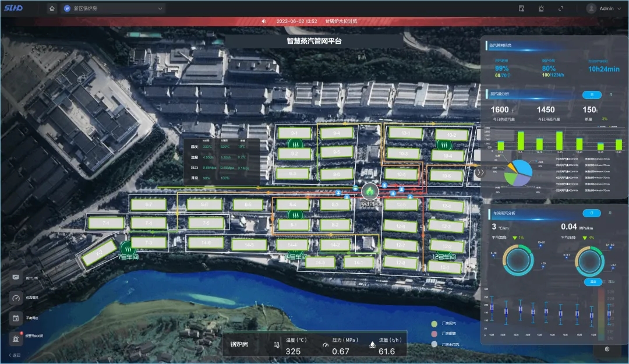Open the 仿真模拟 gauge icon
Image resolution: width=629 pixels, height=364 pixels.
15,297
